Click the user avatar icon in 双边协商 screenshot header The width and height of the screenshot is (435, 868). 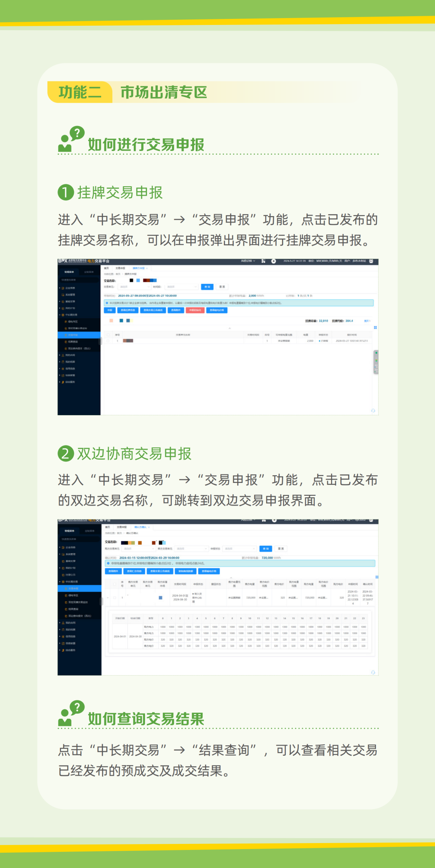(371, 521)
